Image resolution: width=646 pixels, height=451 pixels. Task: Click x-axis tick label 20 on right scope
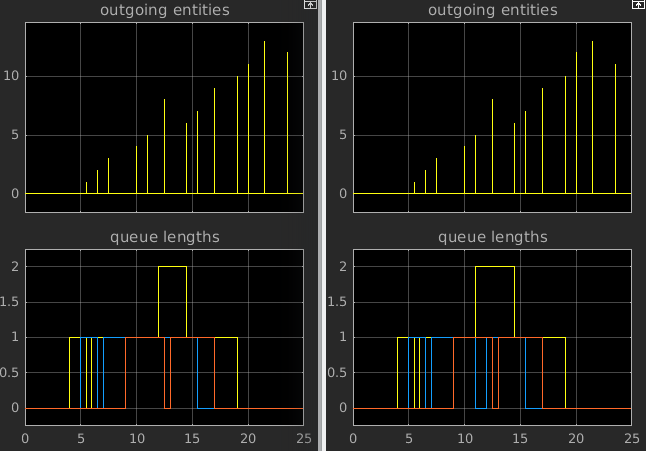tap(576, 438)
